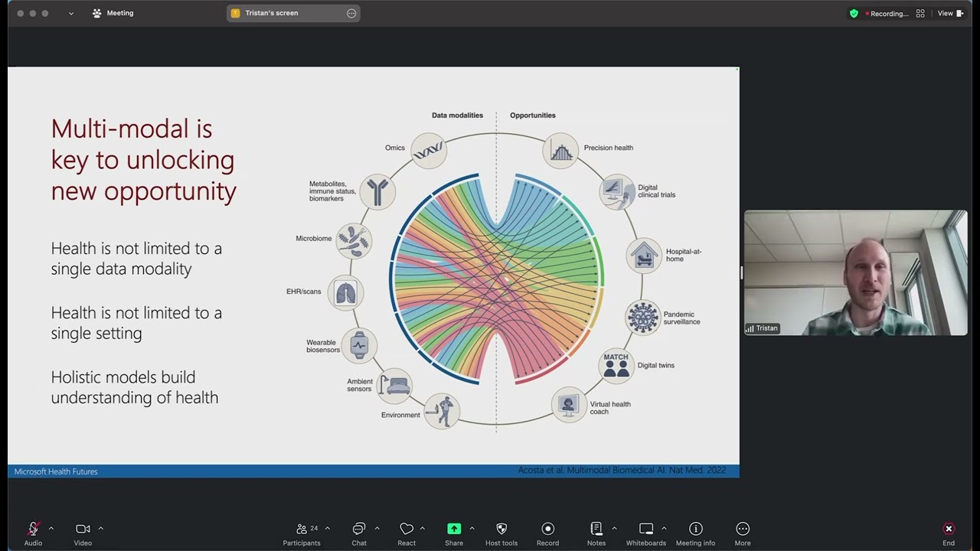Click the Hospital-at-home icon
This screenshot has height=551, width=980.
[x=645, y=256]
